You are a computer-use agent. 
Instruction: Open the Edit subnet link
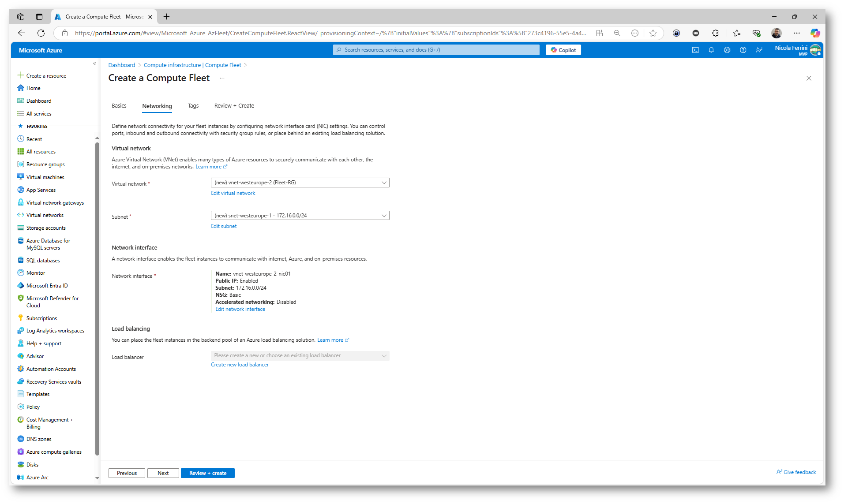[x=224, y=226]
